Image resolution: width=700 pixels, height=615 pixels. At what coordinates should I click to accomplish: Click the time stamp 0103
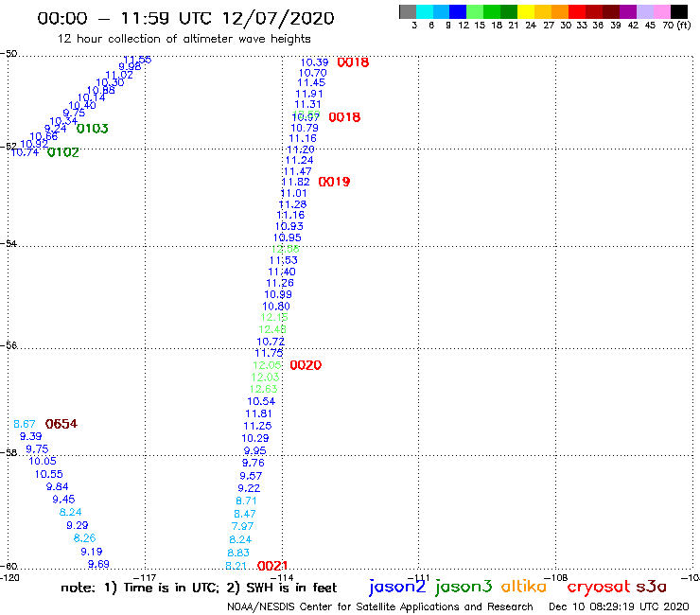coord(93,129)
